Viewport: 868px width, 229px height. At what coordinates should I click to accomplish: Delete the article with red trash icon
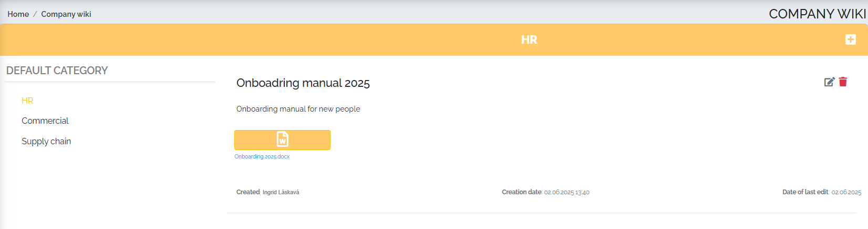click(x=843, y=82)
